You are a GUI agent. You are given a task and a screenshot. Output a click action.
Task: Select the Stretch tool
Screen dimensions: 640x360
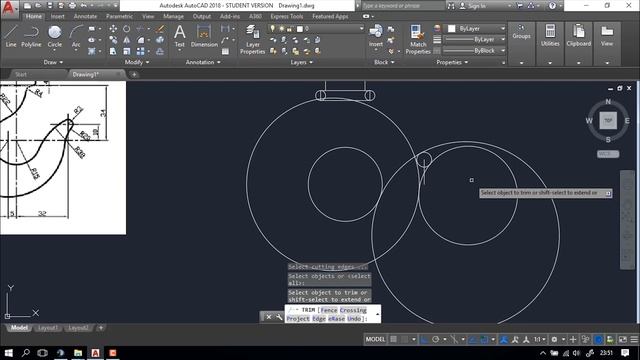[x=113, y=51]
